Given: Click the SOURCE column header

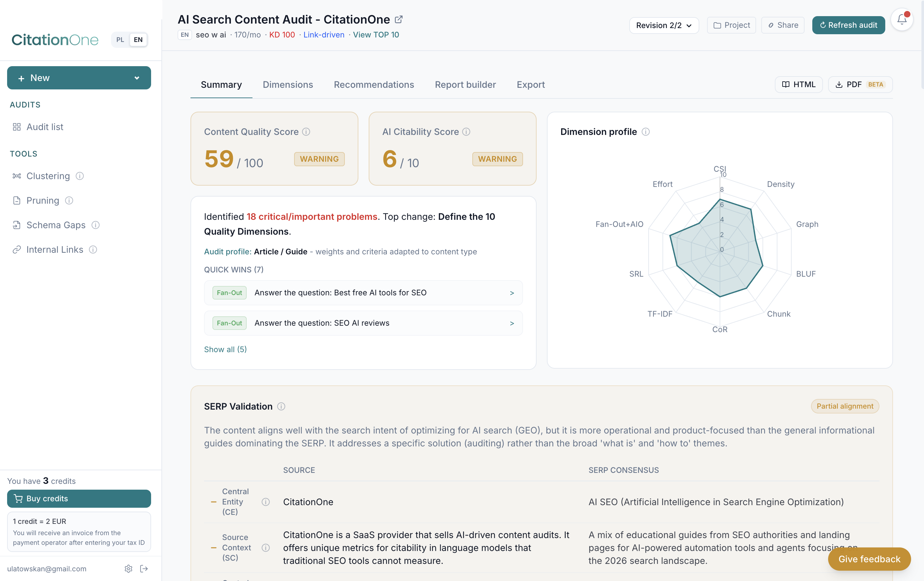Looking at the screenshot, I should coord(299,470).
